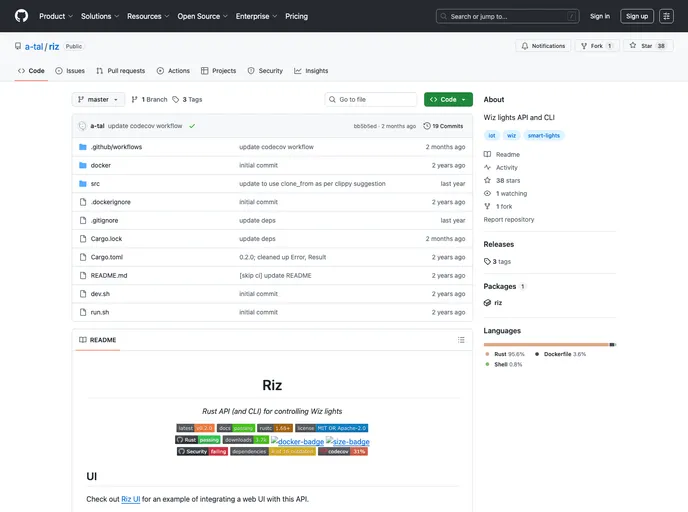Click the Rust 95.6% language entry

[505, 354]
